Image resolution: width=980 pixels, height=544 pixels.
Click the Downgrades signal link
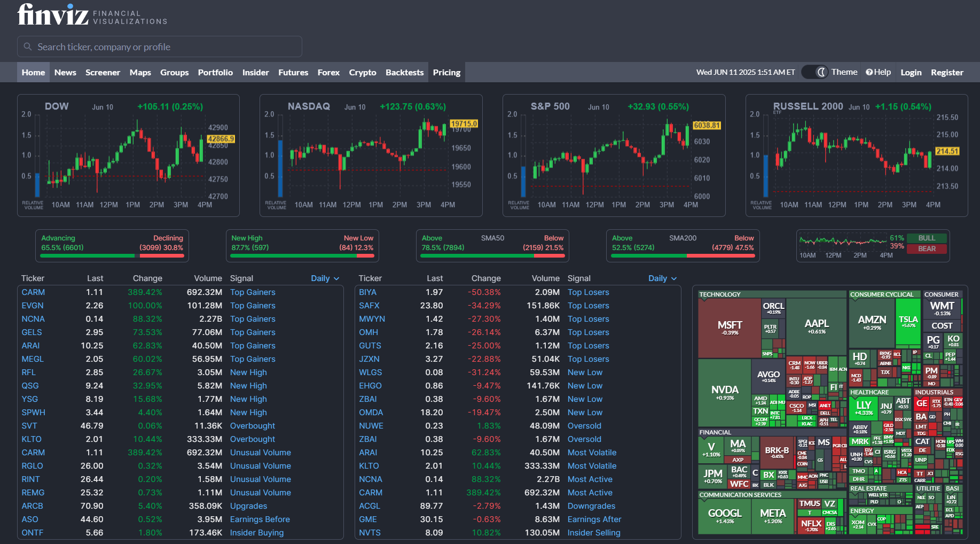pos(591,506)
